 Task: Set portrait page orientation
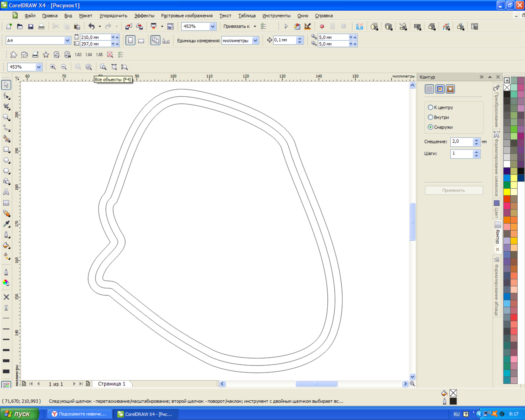[130, 40]
